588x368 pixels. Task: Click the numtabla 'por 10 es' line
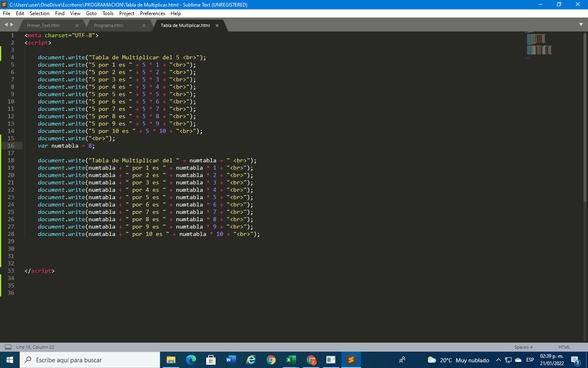149,234
